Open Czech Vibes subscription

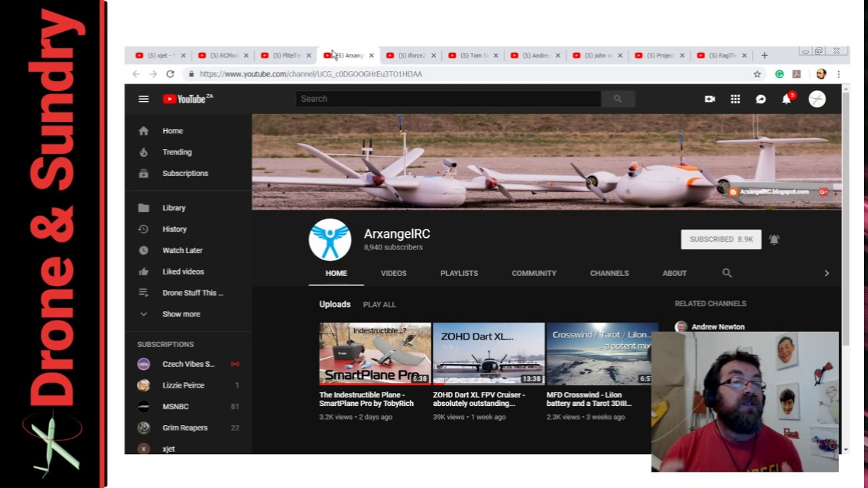click(x=188, y=364)
